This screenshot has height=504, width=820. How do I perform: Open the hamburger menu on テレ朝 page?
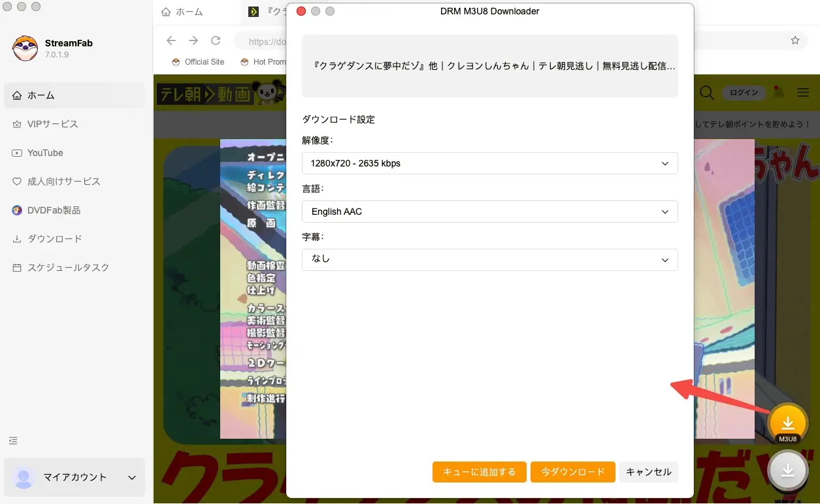click(x=803, y=93)
